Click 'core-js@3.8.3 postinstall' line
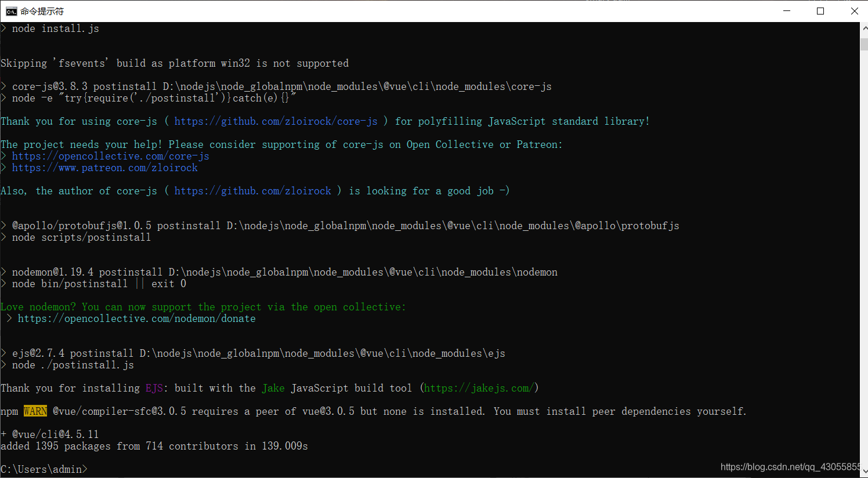 (x=276, y=86)
